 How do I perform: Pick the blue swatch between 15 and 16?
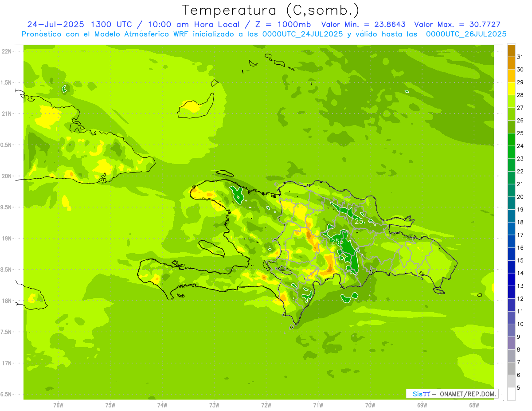click(x=511, y=254)
